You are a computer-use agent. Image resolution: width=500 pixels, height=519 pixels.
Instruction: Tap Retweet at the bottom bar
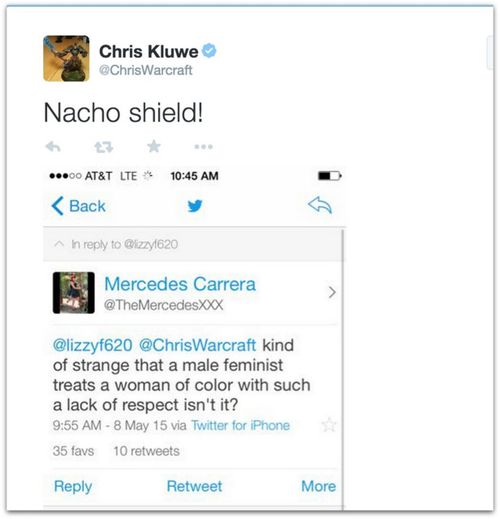(x=194, y=486)
